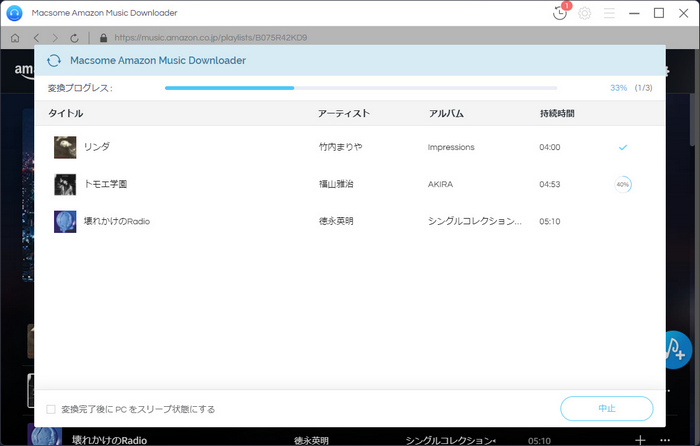Click artist 徳永英明 in the dialog list
700x446 pixels.
[x=336, y=221]
